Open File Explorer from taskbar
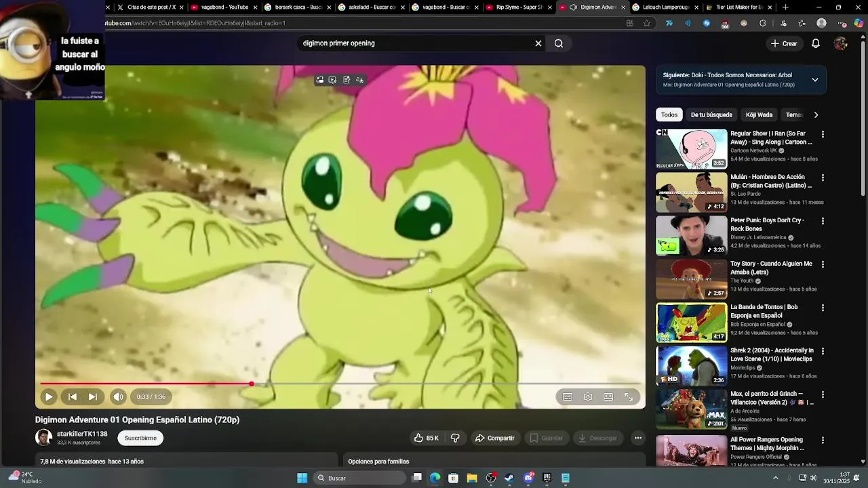 [x=472, y=478]
